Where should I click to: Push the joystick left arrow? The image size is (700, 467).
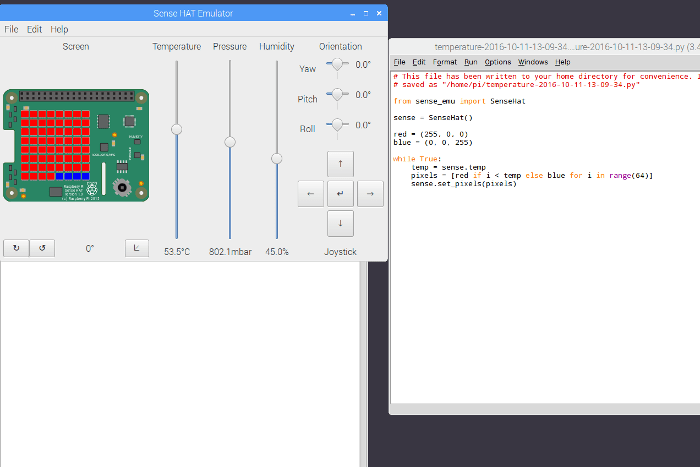[311, 194]
